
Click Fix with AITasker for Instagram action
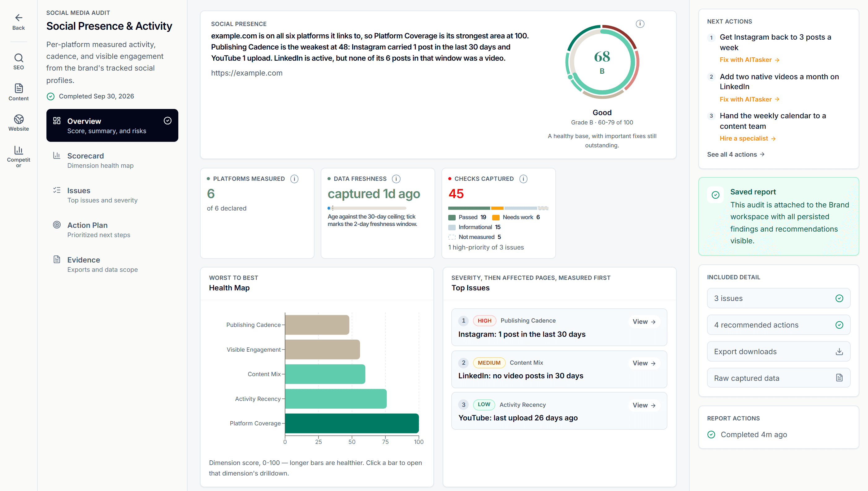tap(749, 60)
